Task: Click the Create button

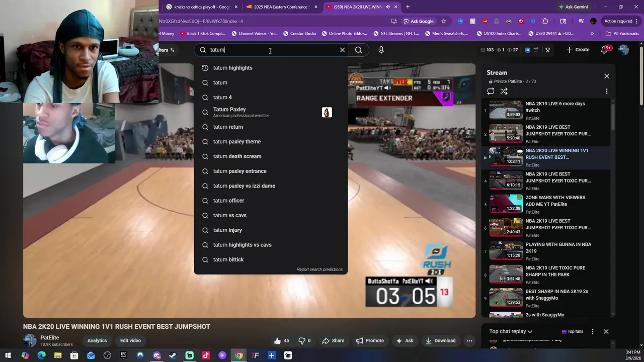Action: (578, 50)
